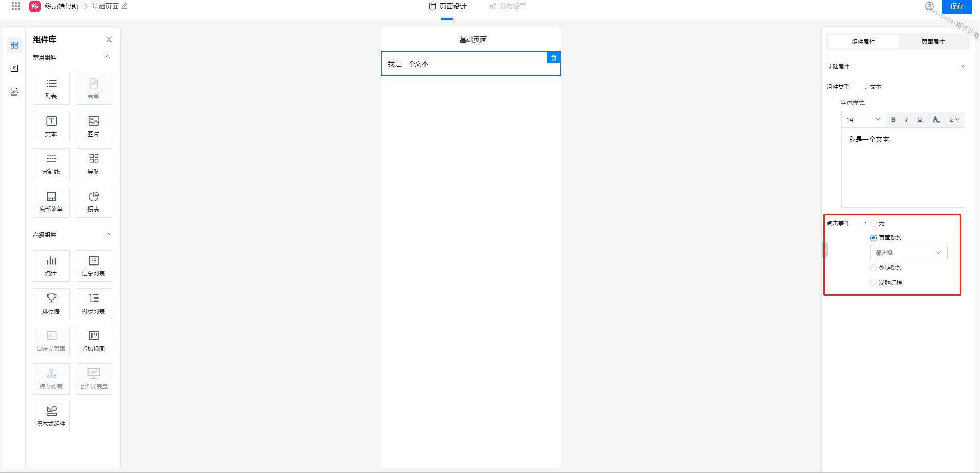Click the 保存 save button
The image size is (980, 474).
(957, 6)
